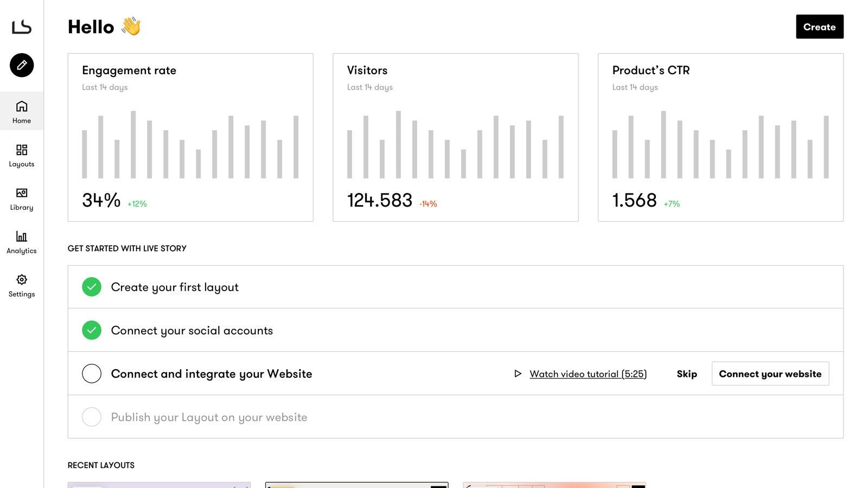Go to Home in the sidebar
Viewport: 868px width, 488px height.
point(22,111)
